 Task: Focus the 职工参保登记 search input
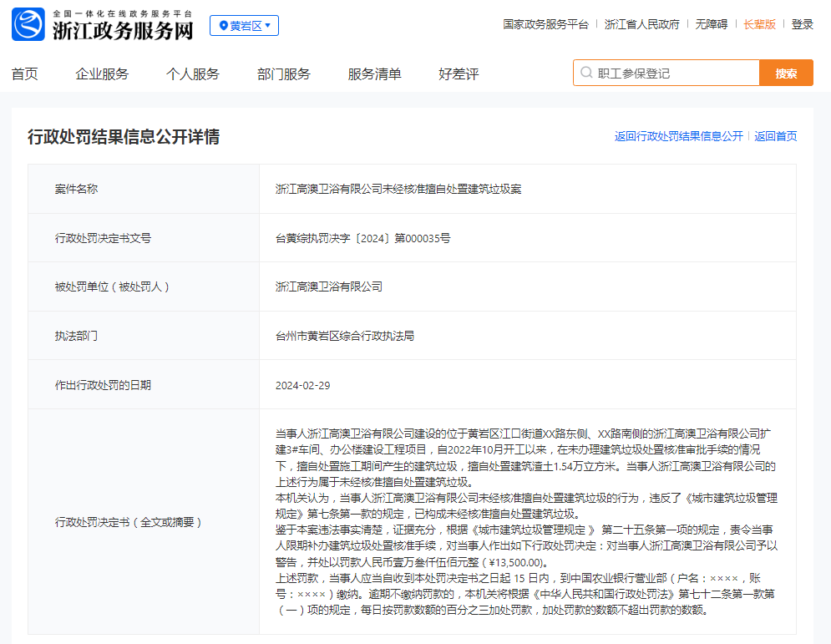pos(666,74)
